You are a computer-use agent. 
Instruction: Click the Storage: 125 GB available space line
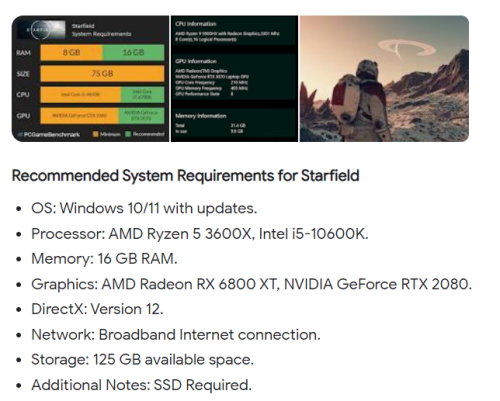click(x=143, y=360)
